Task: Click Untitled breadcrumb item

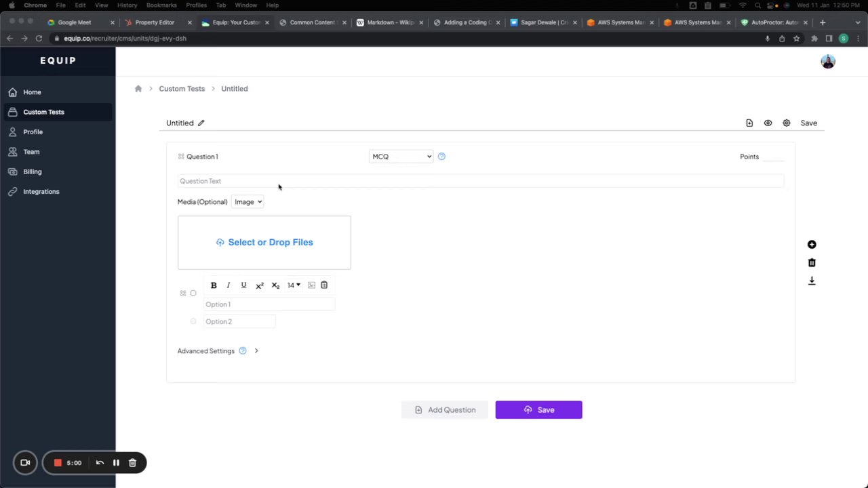Action: point(235,89)
